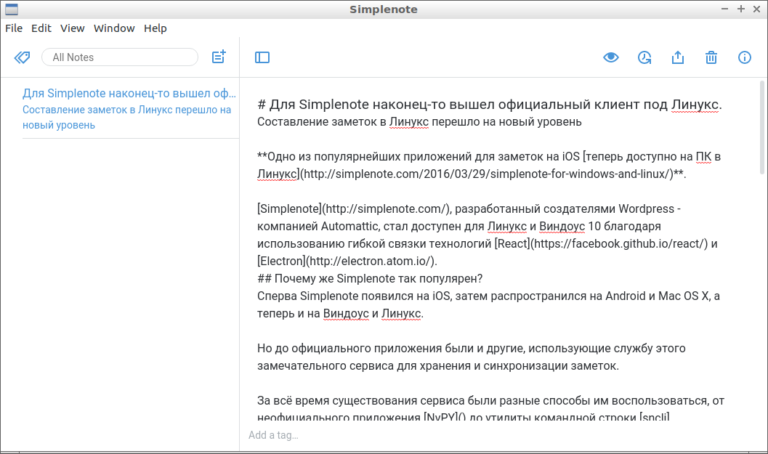Image resolution: width=768 pixels, height=454 pixels.
Task: Open the Window menu
Action: [x=114, y=28]
